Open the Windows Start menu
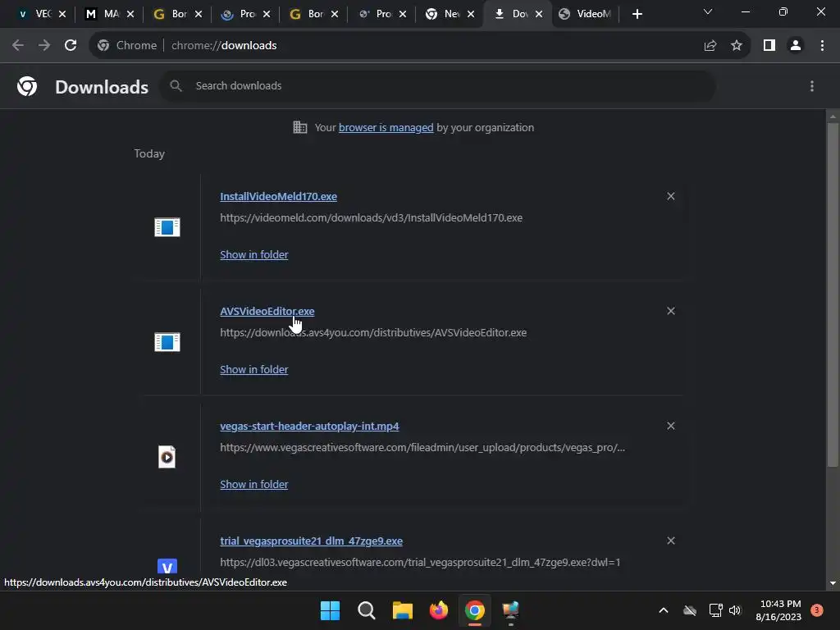This screenshot has width=840, height=630. tap(330, 610)
